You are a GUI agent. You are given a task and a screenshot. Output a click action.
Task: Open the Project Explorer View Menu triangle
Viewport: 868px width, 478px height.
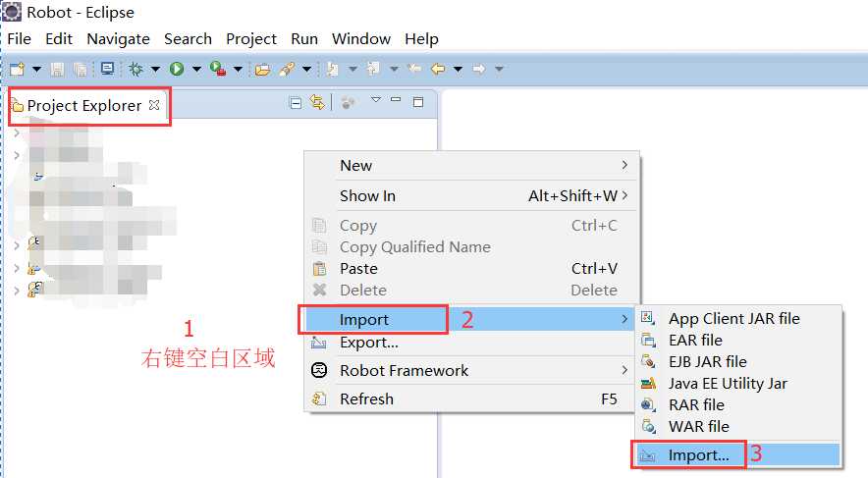(x=376, y=99)
